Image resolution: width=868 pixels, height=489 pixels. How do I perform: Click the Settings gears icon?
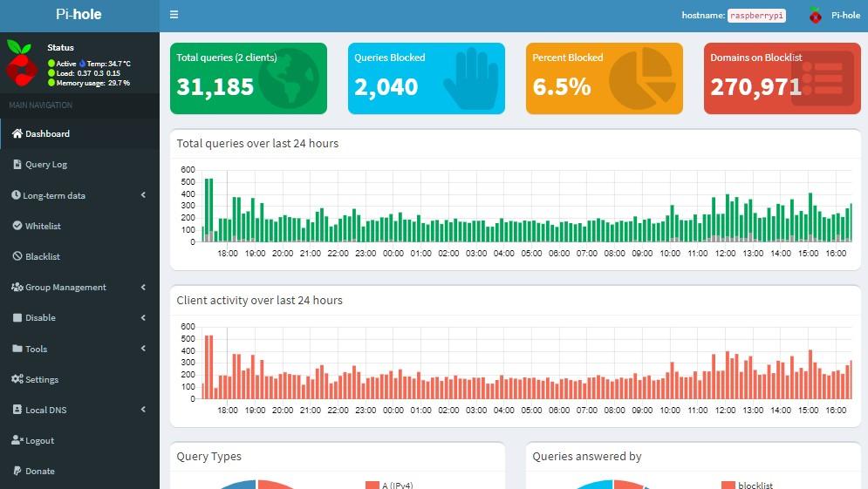(17, 379)
